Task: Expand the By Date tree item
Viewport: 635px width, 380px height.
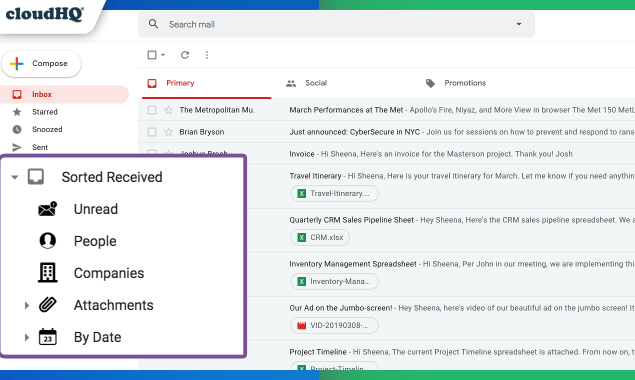Action: tap(27, 337)
